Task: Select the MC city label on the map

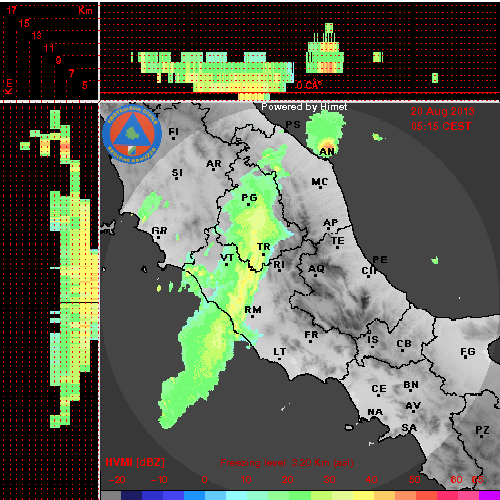Action: [x=320, y=182]
